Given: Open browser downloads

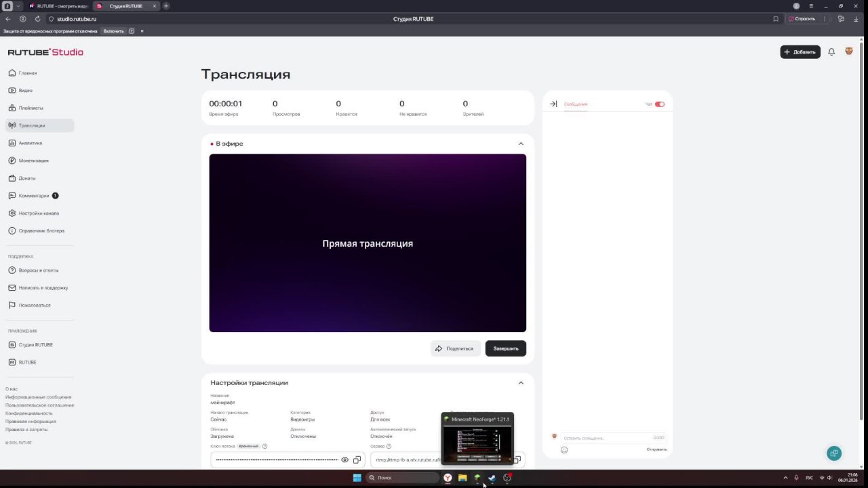Looking at the screenshot, I should tap(856, 19).
